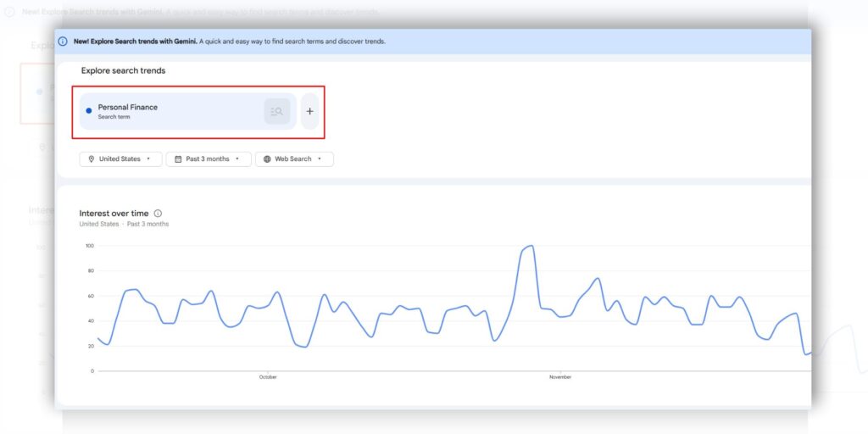Click the Explore search trends heading
The image size is (868, 434).
click(x=124, y=71)
